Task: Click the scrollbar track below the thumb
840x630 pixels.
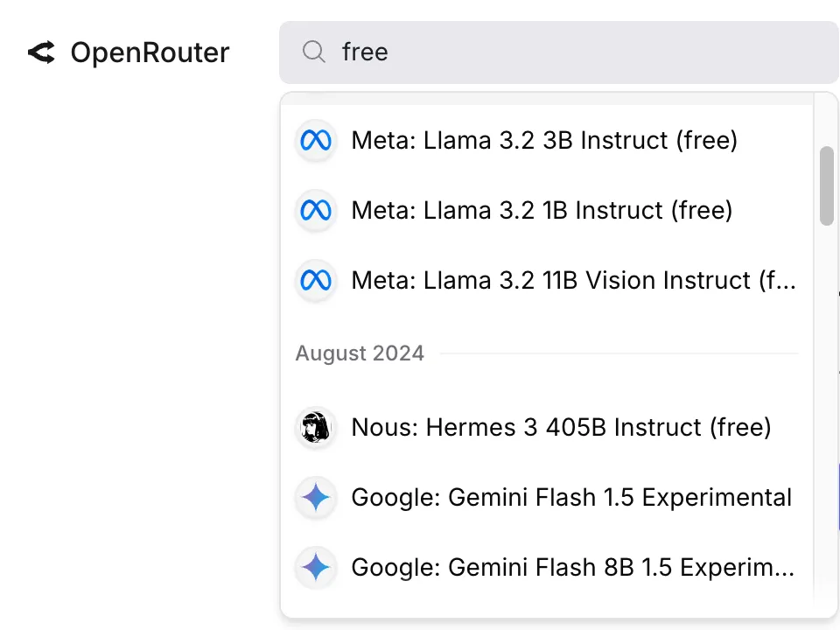Action: 826,394
